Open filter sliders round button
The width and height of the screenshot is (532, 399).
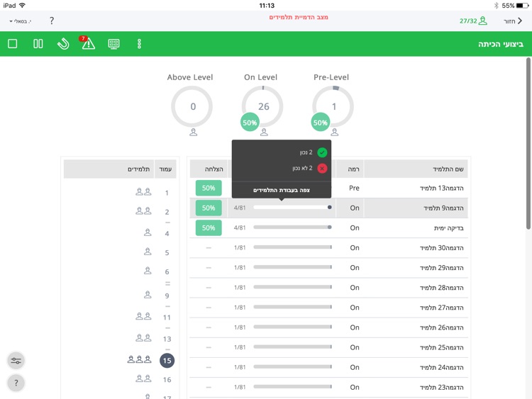(x=16, y=361)
